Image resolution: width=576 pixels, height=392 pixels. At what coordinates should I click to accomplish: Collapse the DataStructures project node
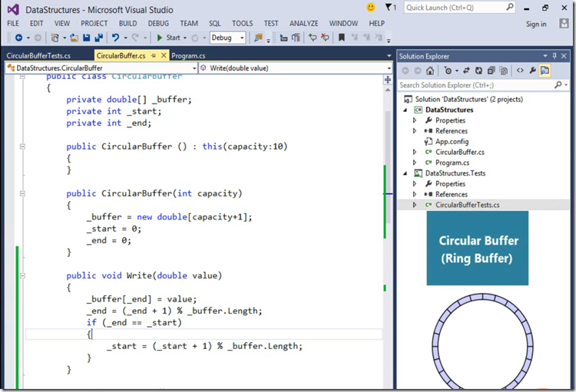coord(406,110)
